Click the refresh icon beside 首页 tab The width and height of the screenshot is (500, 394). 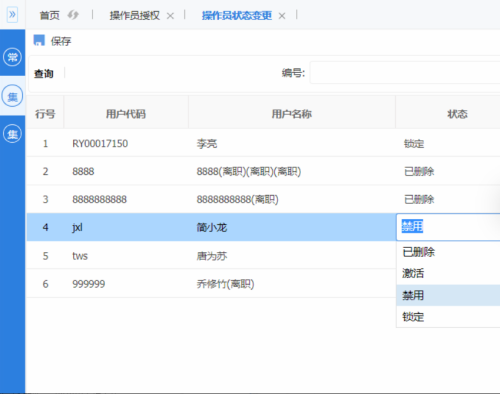coord(73,15)
